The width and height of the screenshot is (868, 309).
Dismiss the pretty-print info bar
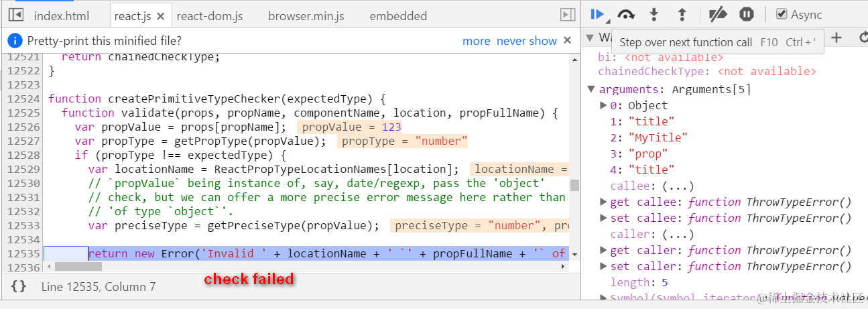(568, 40)
